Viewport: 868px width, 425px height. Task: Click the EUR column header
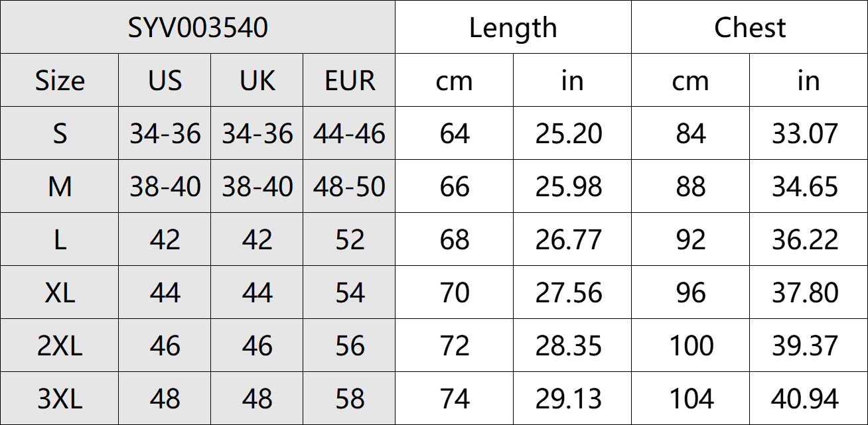point(350,81)
